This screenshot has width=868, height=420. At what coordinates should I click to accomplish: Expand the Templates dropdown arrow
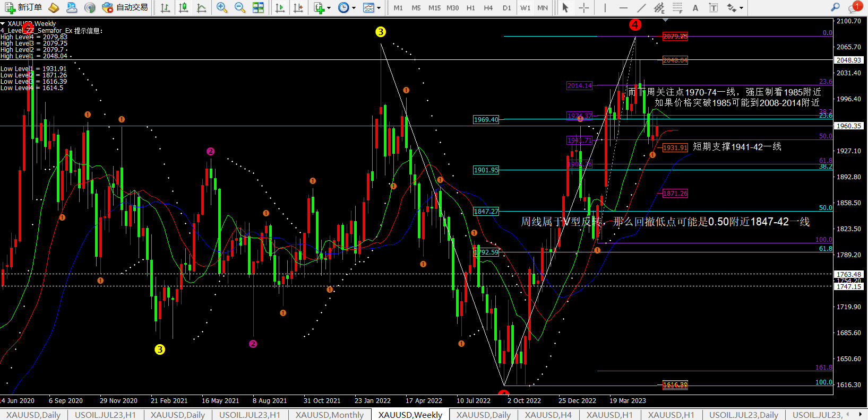(x=379, y=8)
